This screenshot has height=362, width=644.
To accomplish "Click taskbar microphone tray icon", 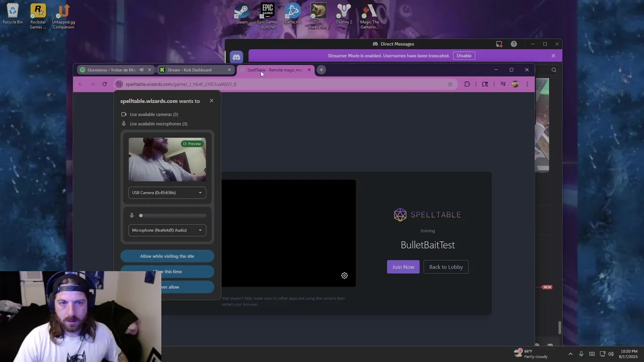I will pyautogui.click(x=581, y=354).
